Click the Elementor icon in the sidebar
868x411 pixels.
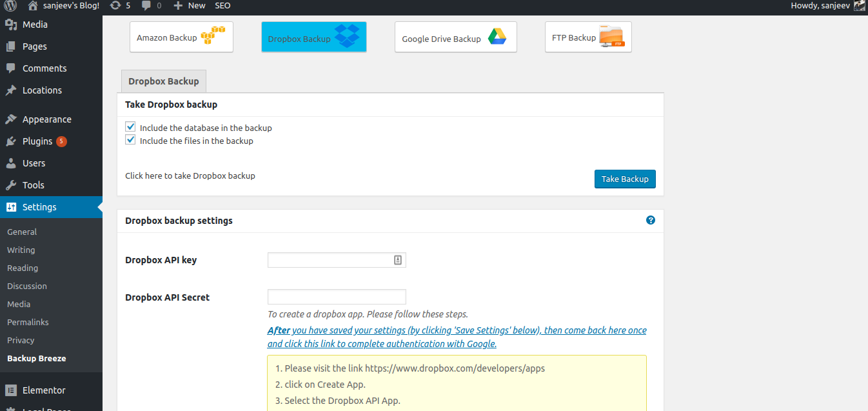tap(11, 390)
